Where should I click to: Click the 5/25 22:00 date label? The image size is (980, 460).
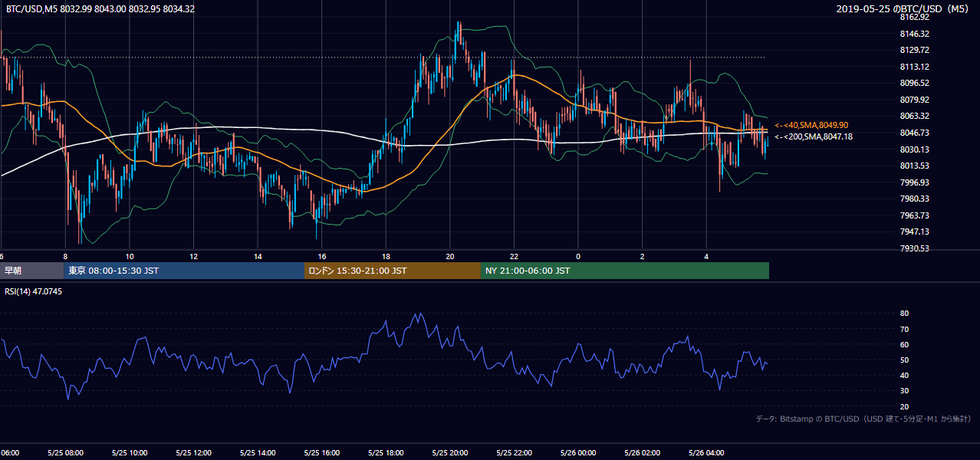coord(514,453)
